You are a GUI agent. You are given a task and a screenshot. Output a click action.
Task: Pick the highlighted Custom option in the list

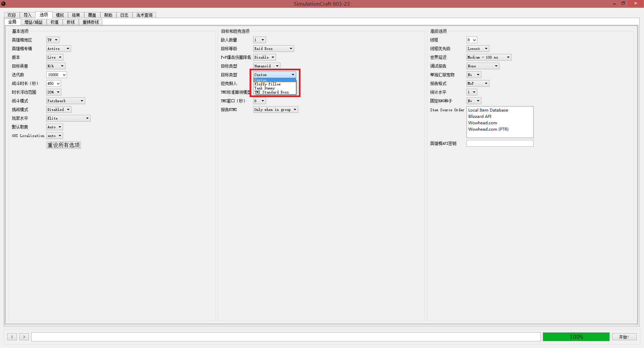point(275,80)
